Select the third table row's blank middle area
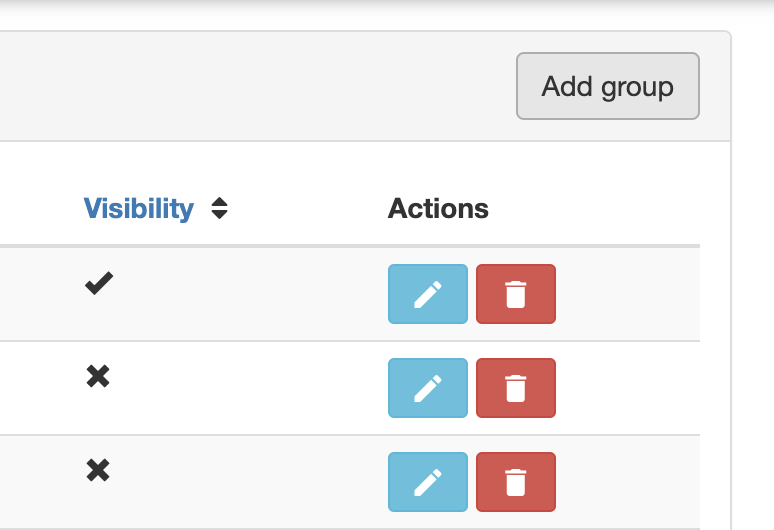The height and width of the screenshot is (530, 774). click(x=250, y=482)
